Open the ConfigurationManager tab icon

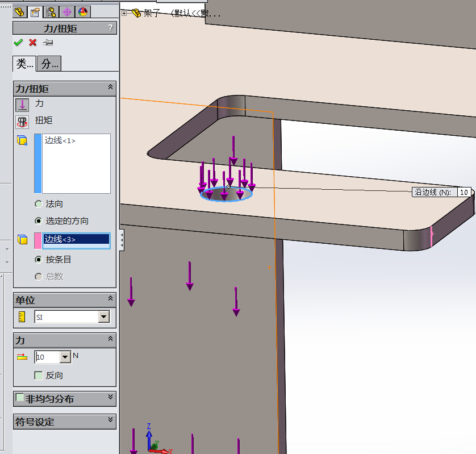click(x=51, y=11)
